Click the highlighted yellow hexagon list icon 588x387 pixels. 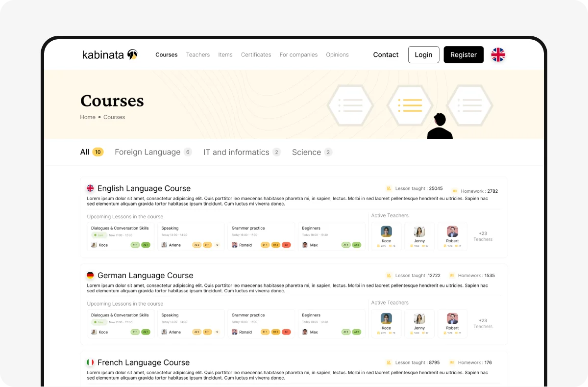[x=409, y=105]
